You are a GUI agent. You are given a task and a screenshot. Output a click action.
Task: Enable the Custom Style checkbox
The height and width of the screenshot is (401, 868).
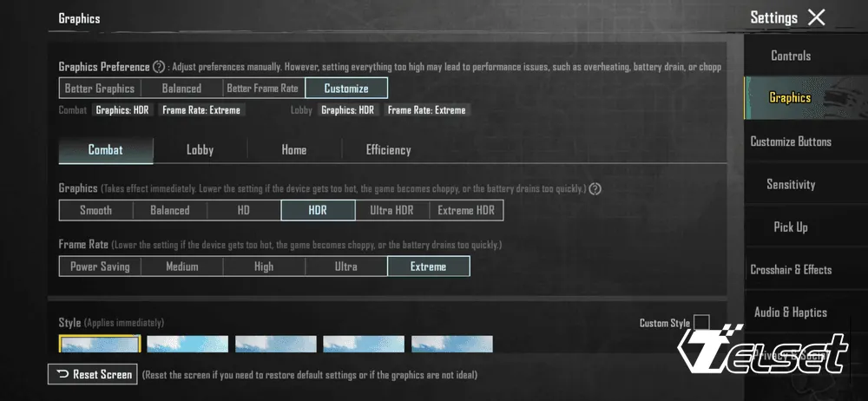pyautogui.click(x=701, y=323)
